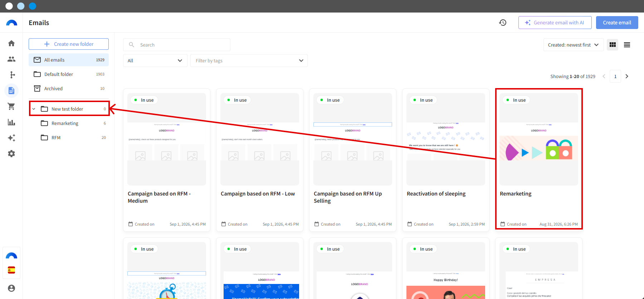Open the Home icon in sidebar

tap(11, 43)
